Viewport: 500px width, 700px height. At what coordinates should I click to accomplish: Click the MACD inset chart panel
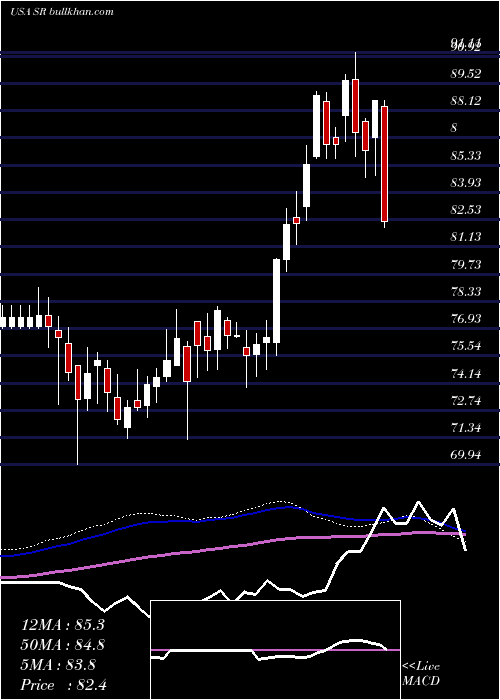(275, 650)
